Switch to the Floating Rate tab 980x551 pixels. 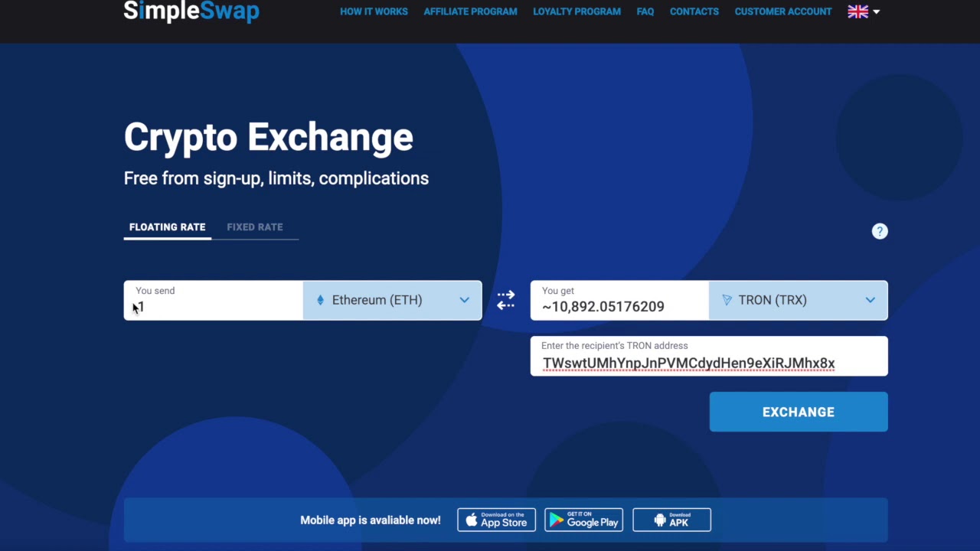pyautogui.click(x=167, y=227)
